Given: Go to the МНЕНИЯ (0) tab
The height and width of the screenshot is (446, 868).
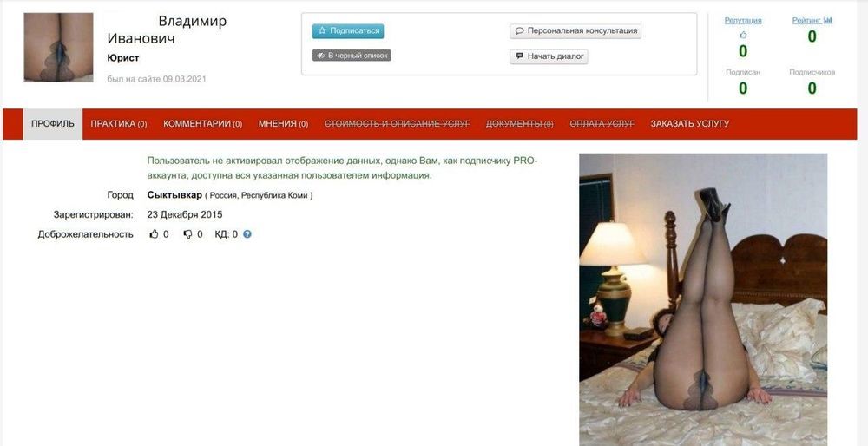Looking at the screenshot, I should 283,124.
